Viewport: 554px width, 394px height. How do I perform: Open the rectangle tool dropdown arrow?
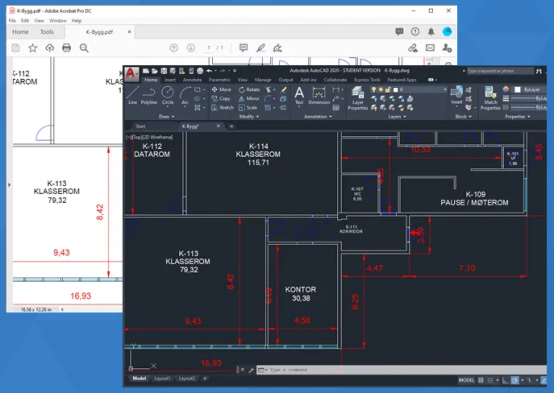pyautogui.click(x=204, y=89)
